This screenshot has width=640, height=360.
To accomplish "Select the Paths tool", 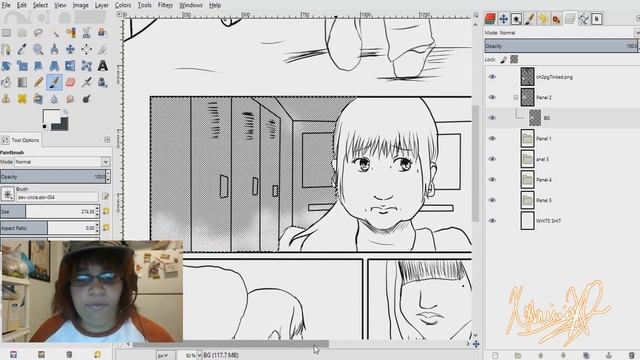I will 6,49.
